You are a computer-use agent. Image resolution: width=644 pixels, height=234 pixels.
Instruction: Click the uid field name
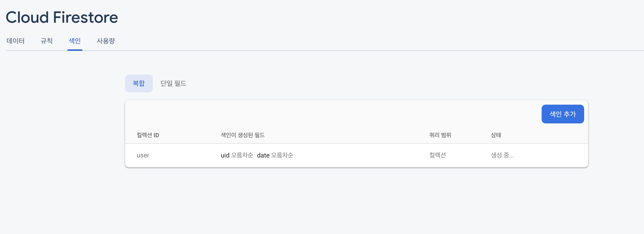coord(225,156)
